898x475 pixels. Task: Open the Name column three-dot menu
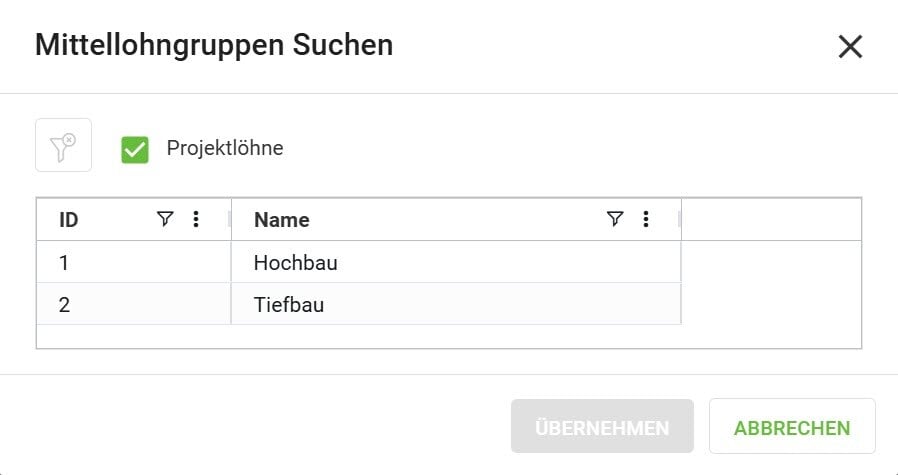point(646,219)
